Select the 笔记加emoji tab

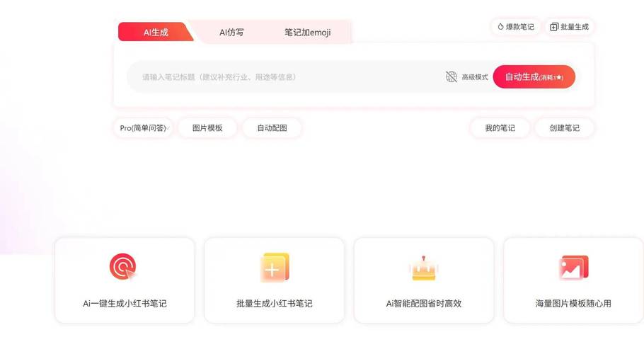pos(308,33)
